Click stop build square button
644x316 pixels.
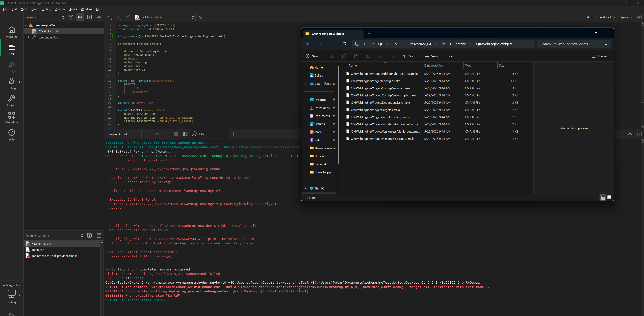(176, 134)
